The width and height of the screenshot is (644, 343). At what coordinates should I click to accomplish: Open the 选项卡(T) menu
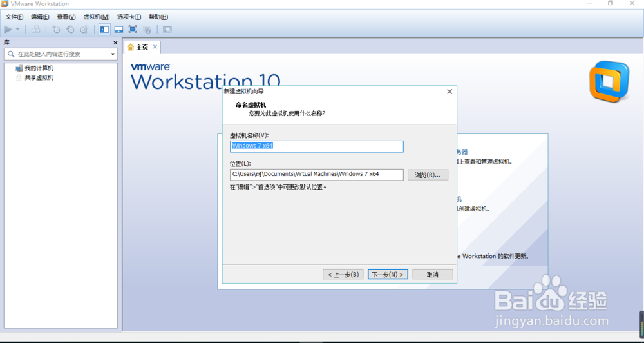tap(129, 17)
